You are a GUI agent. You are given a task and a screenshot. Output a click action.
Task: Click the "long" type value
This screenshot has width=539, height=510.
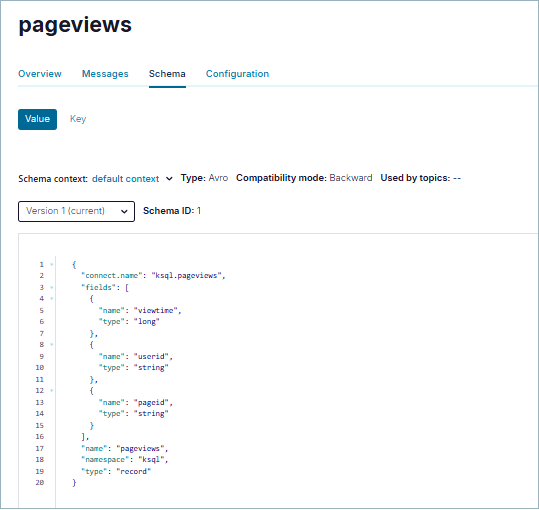click(147, 322)
